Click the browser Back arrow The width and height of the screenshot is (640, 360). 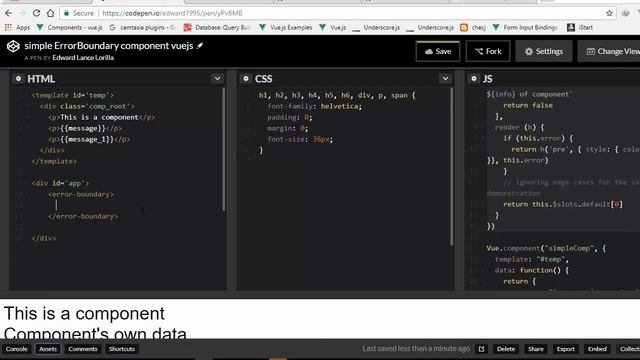click(x=9, y=13)
